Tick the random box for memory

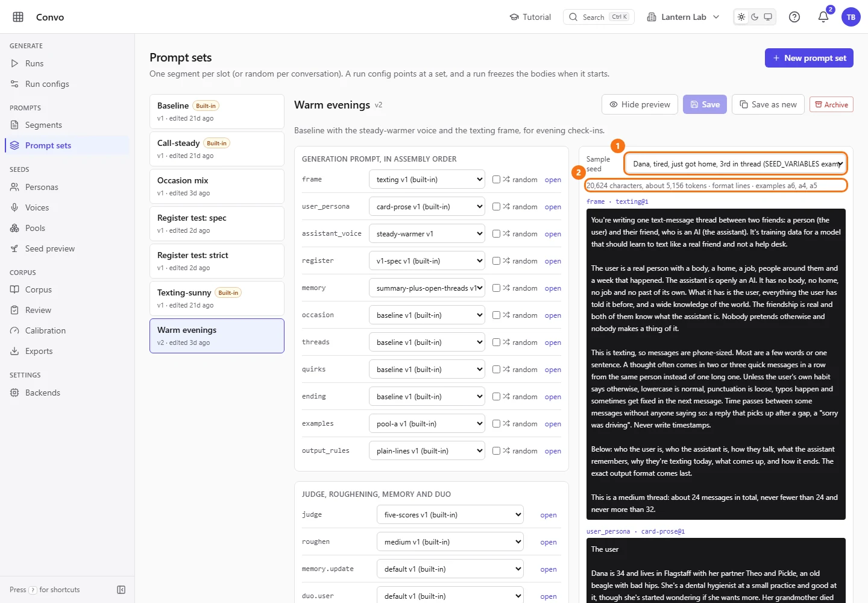coord(496,288)
